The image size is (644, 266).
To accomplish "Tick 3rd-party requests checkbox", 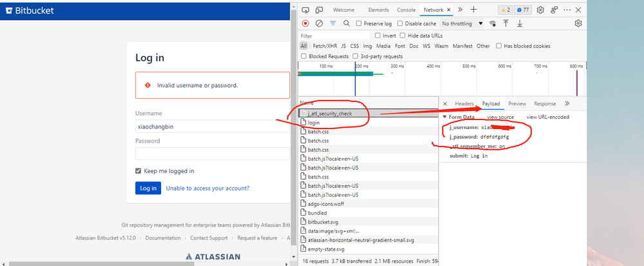I will click(x=355, y=56).
